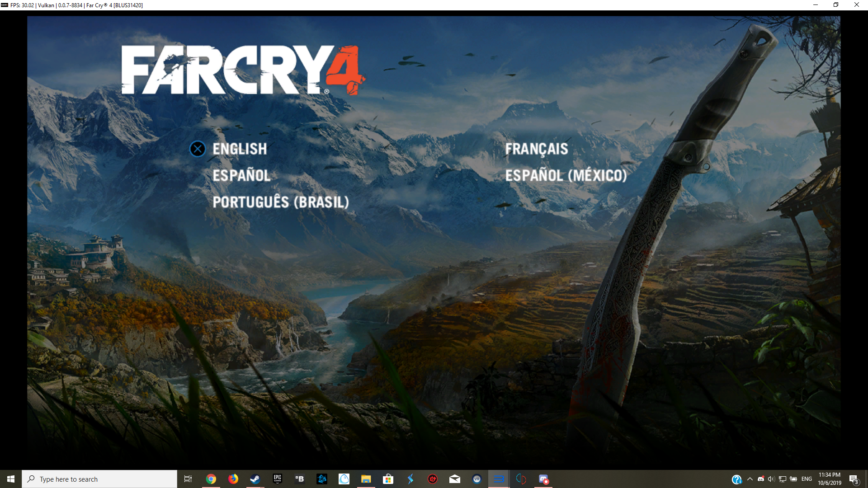Viewport: 868px width, 488px height.
Task: Open the VR app taskbar icon
Action: (477, 479)
